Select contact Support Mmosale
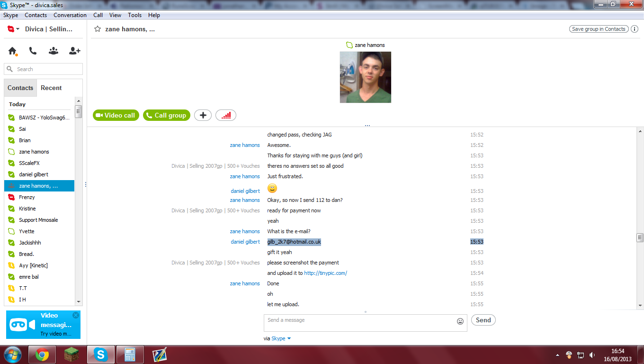 tap(39, 220)
